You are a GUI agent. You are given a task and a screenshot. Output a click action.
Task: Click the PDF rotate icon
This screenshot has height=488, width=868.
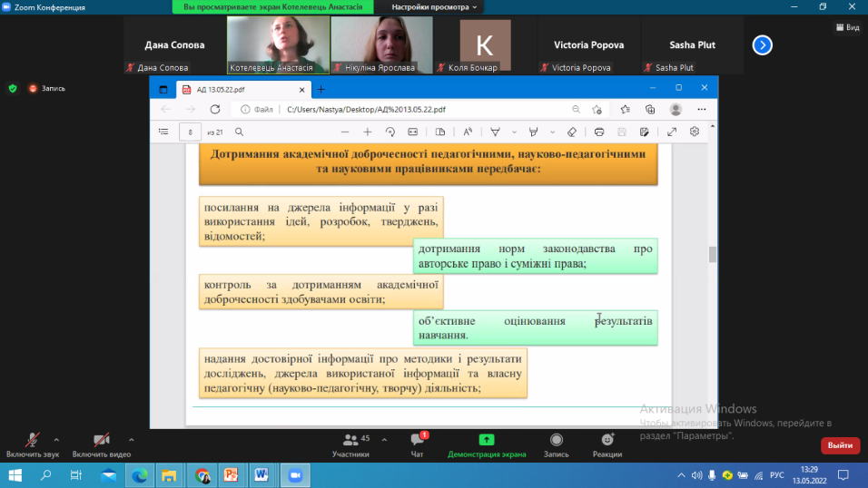pos(390,132)
